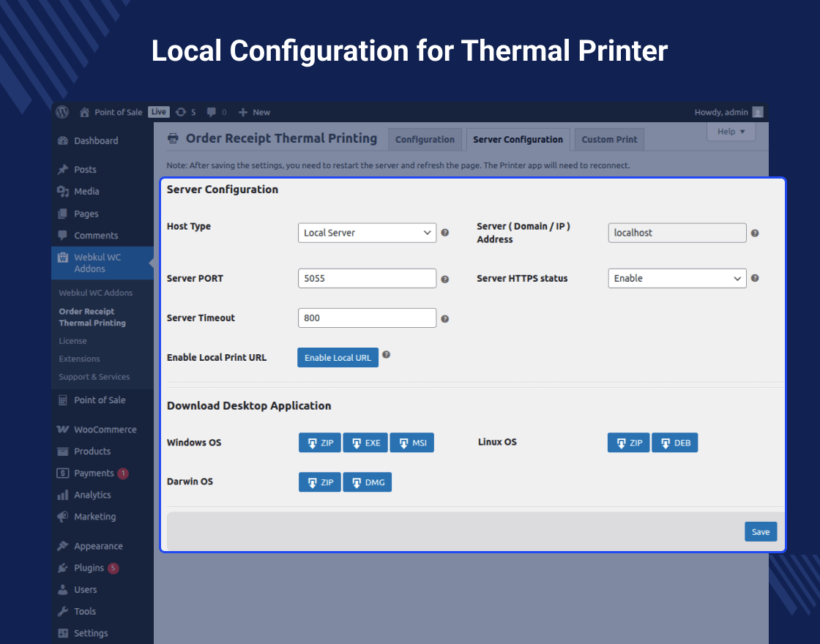Viewport: 820px width, 644px height.
Task: Save the server configuration settings
Action: [x=761, y=531]
